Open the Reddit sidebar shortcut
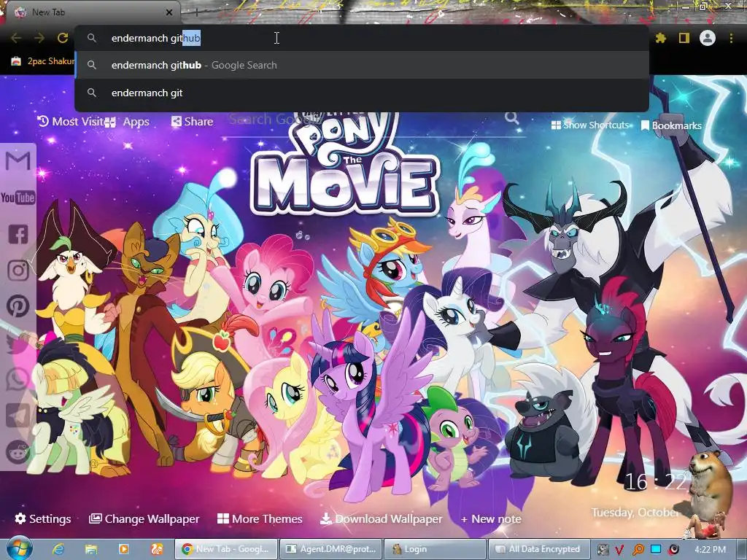 (18, 452)
